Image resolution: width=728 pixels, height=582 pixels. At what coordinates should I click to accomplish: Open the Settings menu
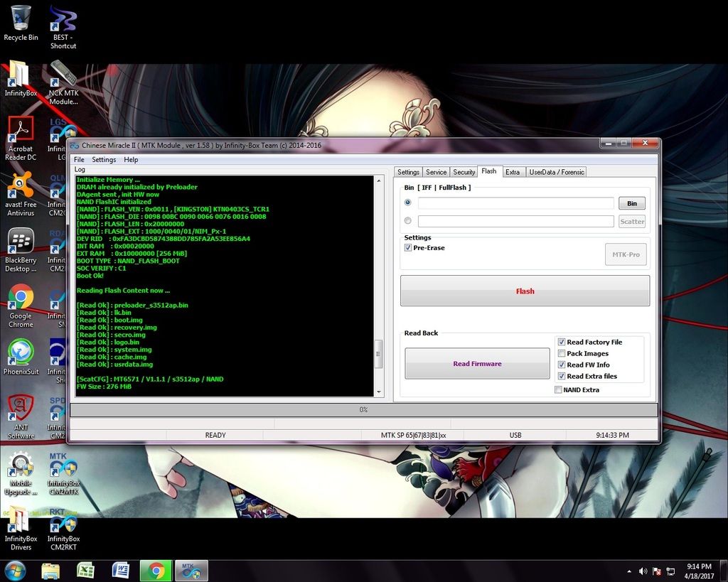[104, 160]
